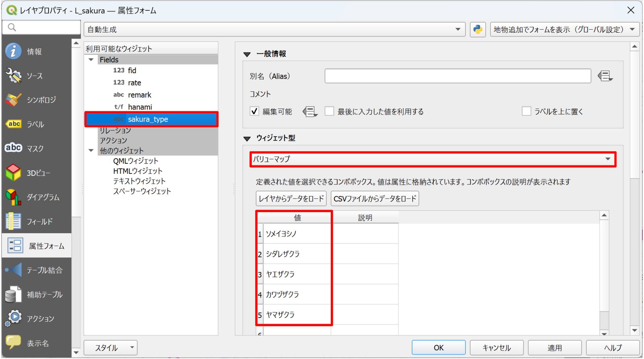Collapse the ウィジェット型 section
The height and width of the screenshot is (359, 644).
[x=247, y=138]
